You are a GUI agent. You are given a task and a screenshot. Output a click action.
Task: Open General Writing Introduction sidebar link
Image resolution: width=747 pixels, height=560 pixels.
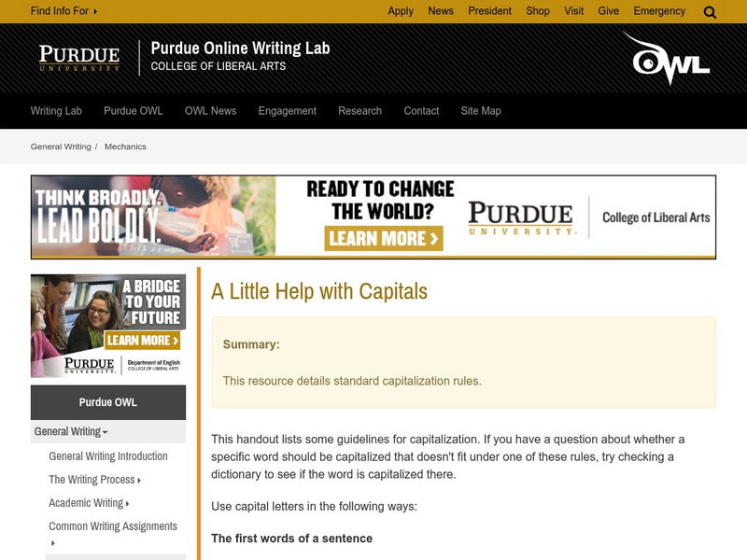[x=108, y=456]
